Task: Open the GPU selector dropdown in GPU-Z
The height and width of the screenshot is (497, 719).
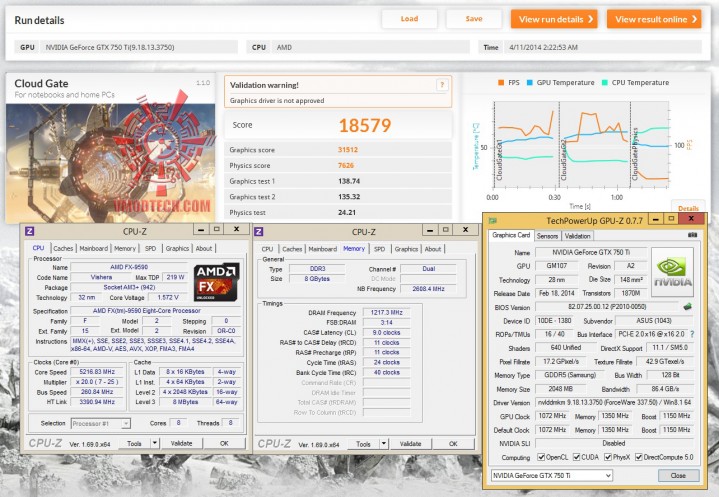Action: coord(552,475)
